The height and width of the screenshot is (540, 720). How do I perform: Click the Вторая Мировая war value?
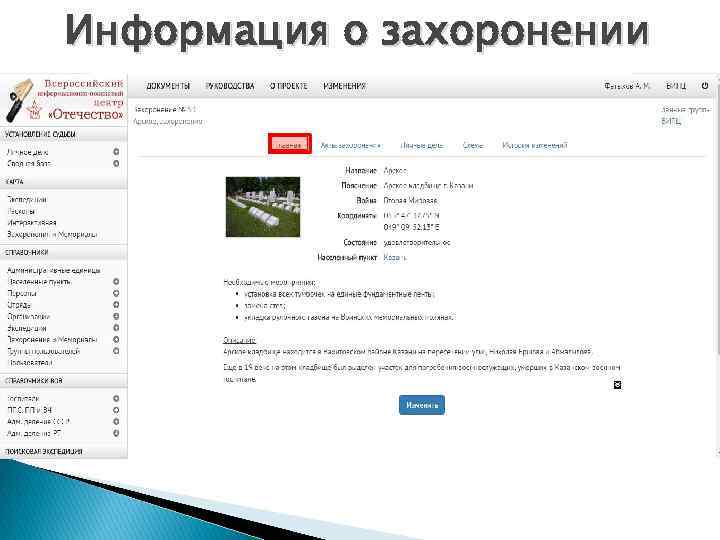pyautogui.click(x=411, y=201)
